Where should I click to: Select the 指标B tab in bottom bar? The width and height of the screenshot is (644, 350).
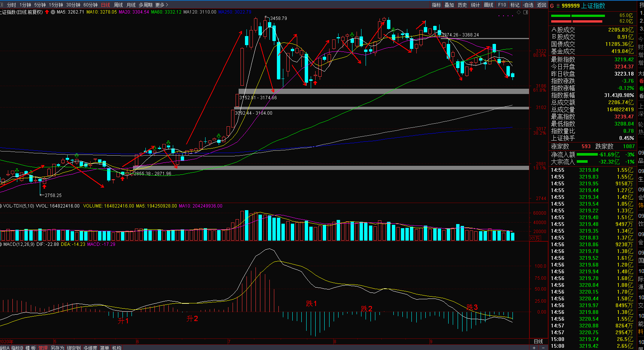click(x=17, y=348)
